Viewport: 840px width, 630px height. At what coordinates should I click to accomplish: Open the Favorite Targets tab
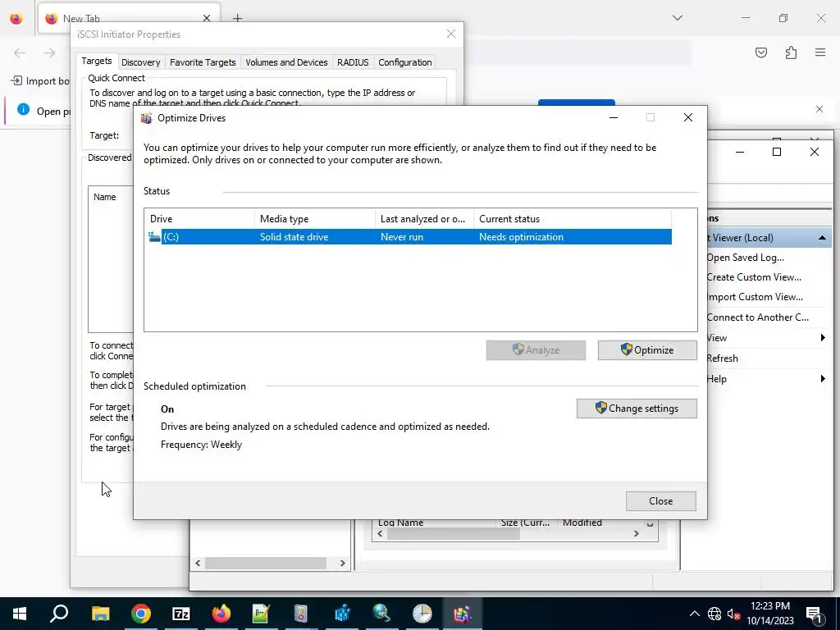click(x=203, y=62)
